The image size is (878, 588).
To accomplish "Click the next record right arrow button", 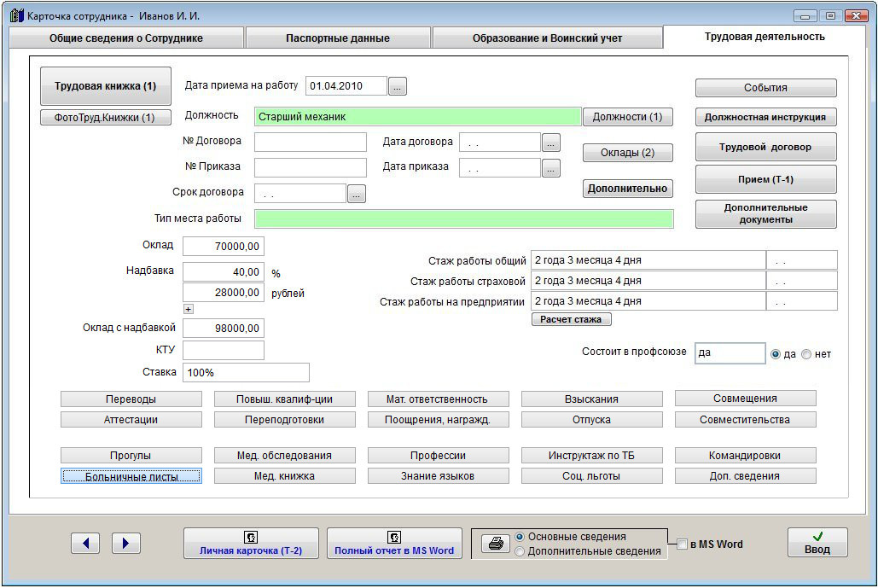I will pyautogui.click(x=125, y=543).
